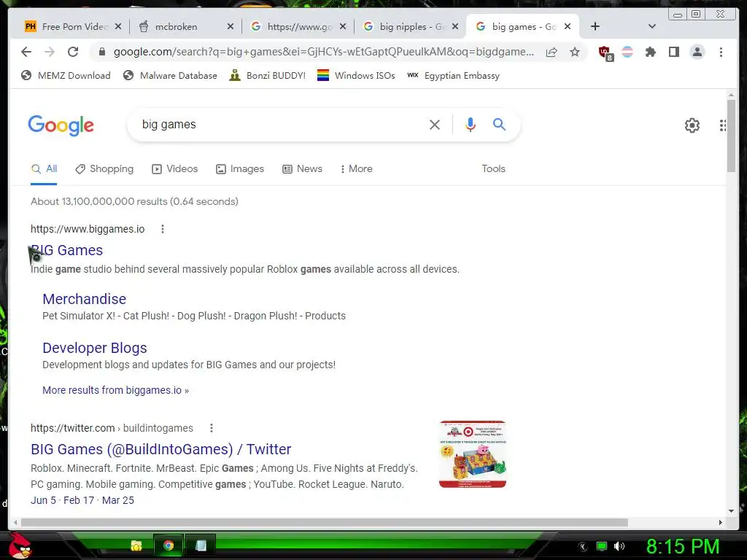Image resolution: width=747 pixels, height=560 pixels.
Task: Open the BIG Games result link
Action: coord(66,251)
